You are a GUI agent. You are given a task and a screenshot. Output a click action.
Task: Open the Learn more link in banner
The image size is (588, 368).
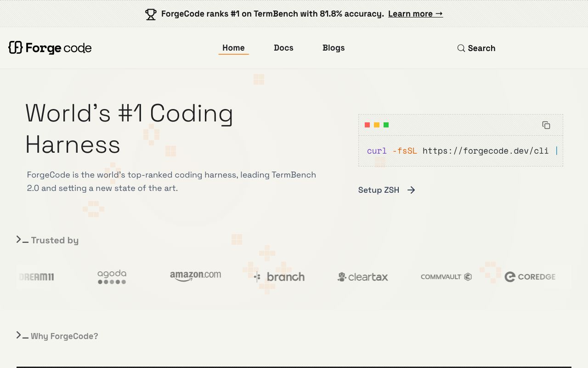click(x=415, y=14)
